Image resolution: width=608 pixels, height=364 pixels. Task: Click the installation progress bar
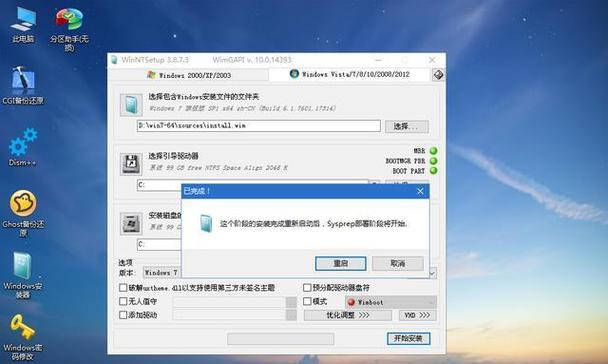tap(281, 339)
